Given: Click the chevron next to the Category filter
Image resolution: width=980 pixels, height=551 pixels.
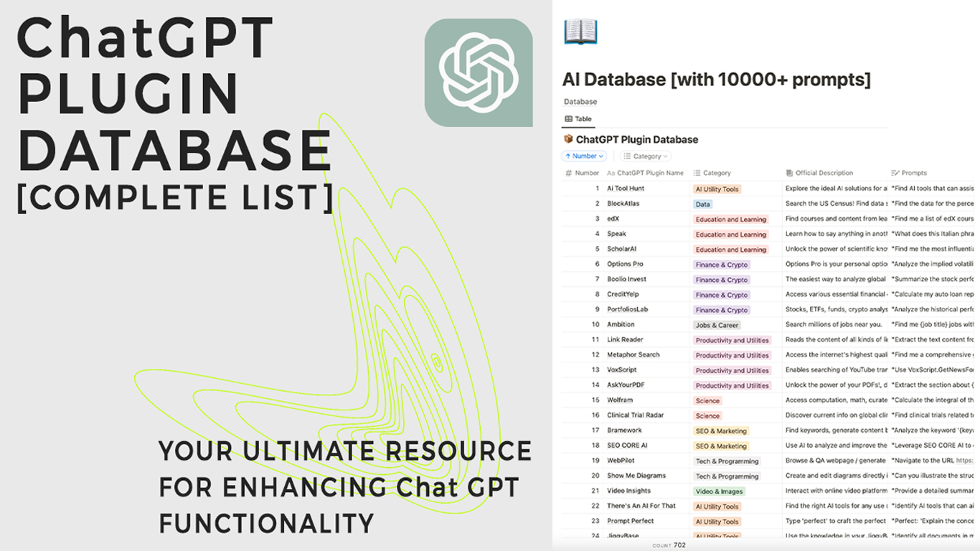Looking at the screenshot, I should coord(664,156).
